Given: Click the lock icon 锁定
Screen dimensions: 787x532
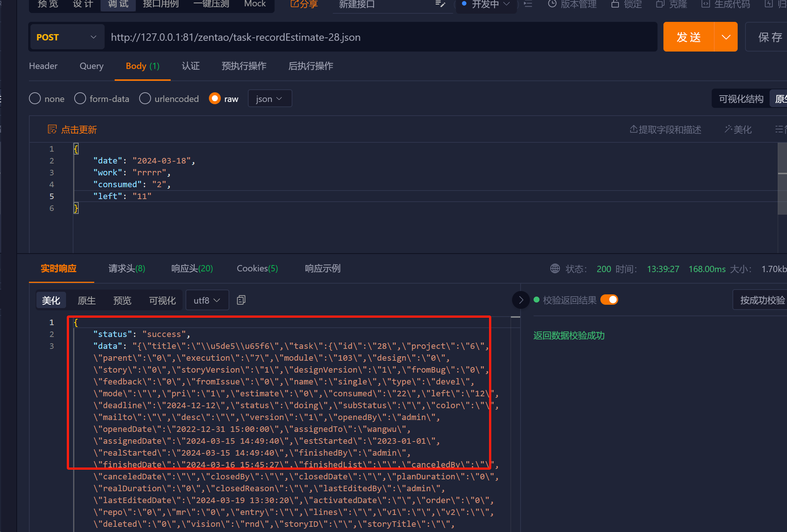Looking at the screenshot, I should [615, 4].
